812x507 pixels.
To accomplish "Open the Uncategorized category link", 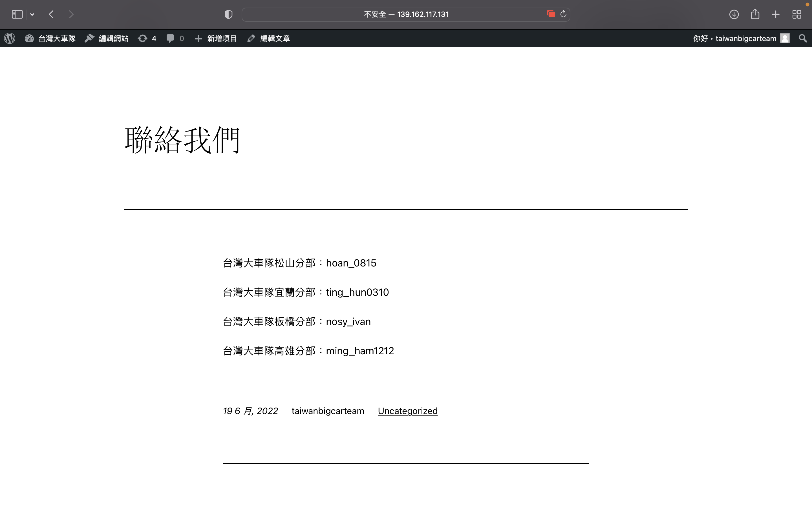I will tap(407, 411).
